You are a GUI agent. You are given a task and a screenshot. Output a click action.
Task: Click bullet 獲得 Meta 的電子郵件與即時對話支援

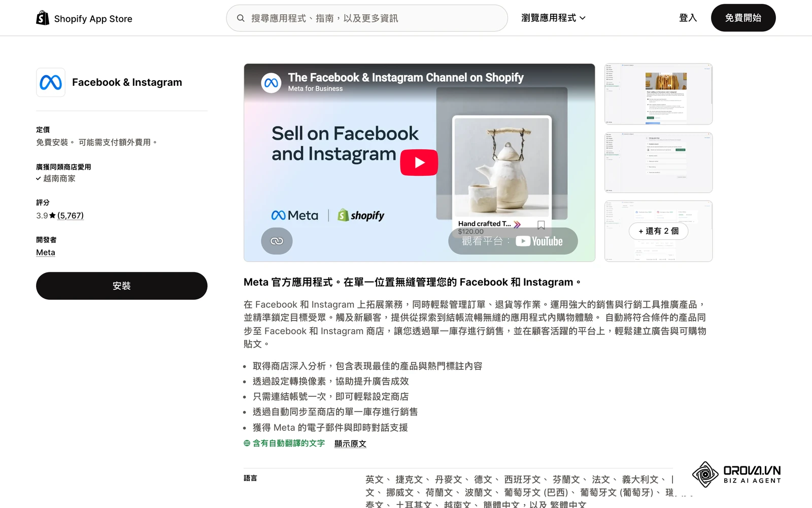click(330, 427)
